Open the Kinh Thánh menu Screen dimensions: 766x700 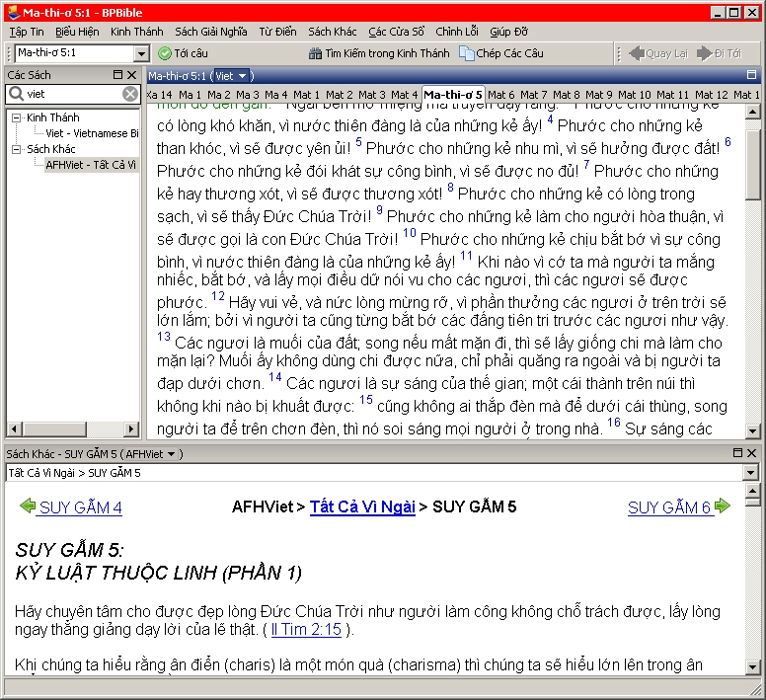pyautogui.click(x=137, y=32)
